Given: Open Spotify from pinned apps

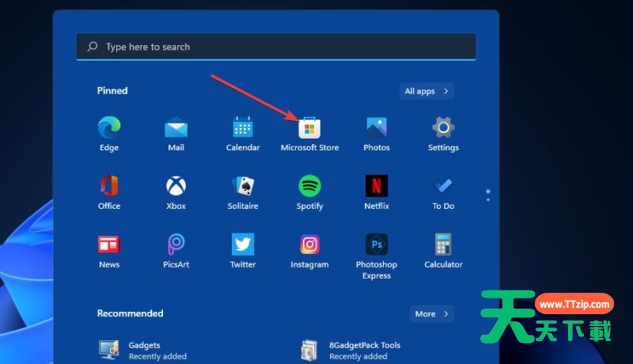Looking at the screenshot, I should pyautogui.click(x=309, y=192).
